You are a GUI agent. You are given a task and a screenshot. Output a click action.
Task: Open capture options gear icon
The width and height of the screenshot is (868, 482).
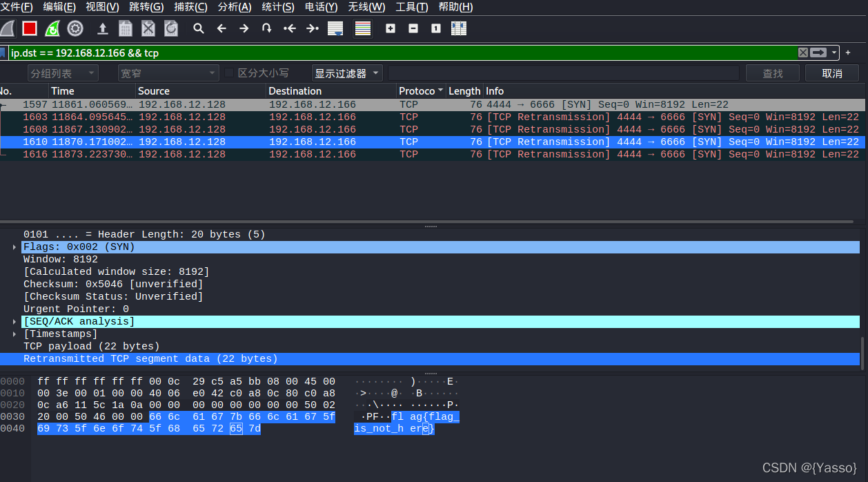coord(75,28)
